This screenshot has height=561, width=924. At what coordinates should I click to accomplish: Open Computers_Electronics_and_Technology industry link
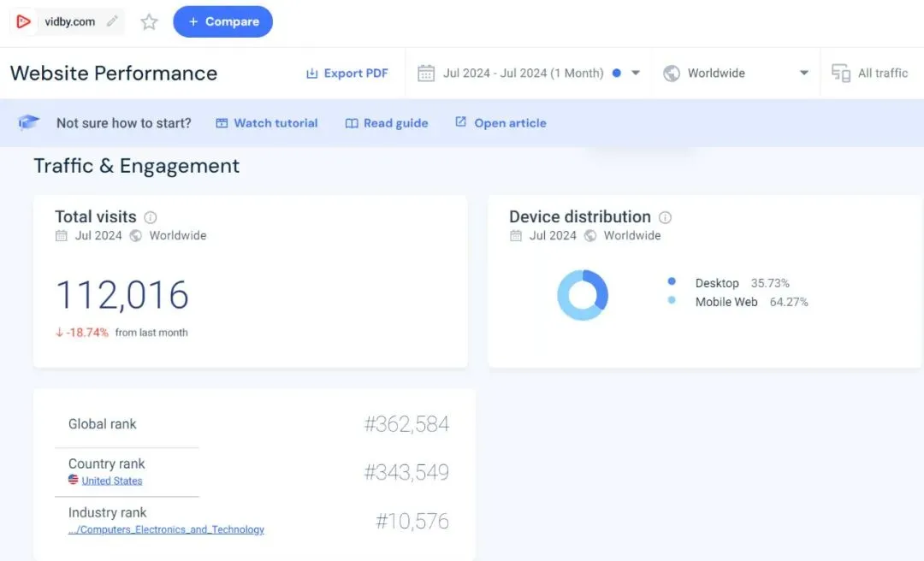166,529
